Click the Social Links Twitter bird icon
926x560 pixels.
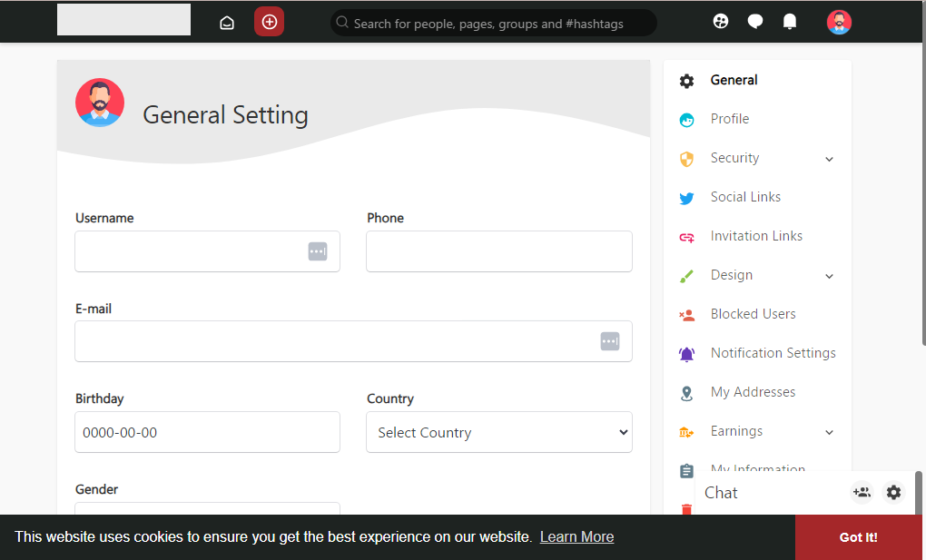click(686, 198)
